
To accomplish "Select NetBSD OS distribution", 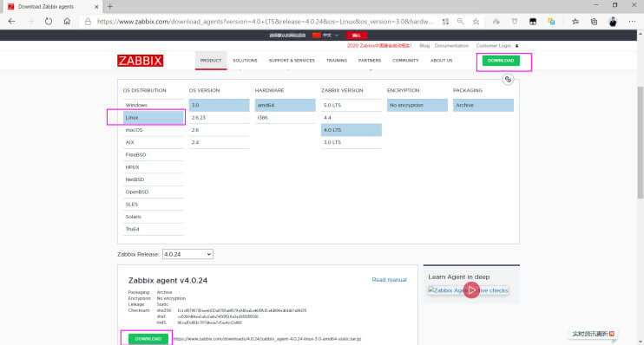I will (x=153, y=179).
